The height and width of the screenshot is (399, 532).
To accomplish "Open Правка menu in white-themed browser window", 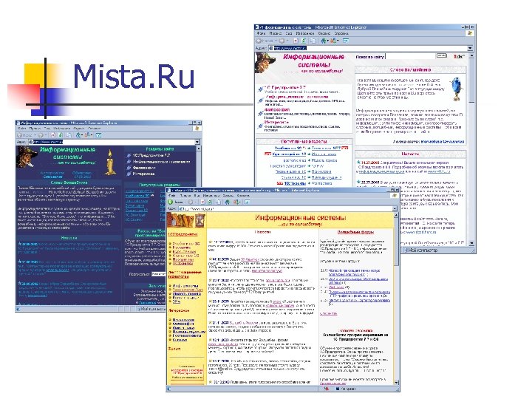I will click(x=275, y=33).
